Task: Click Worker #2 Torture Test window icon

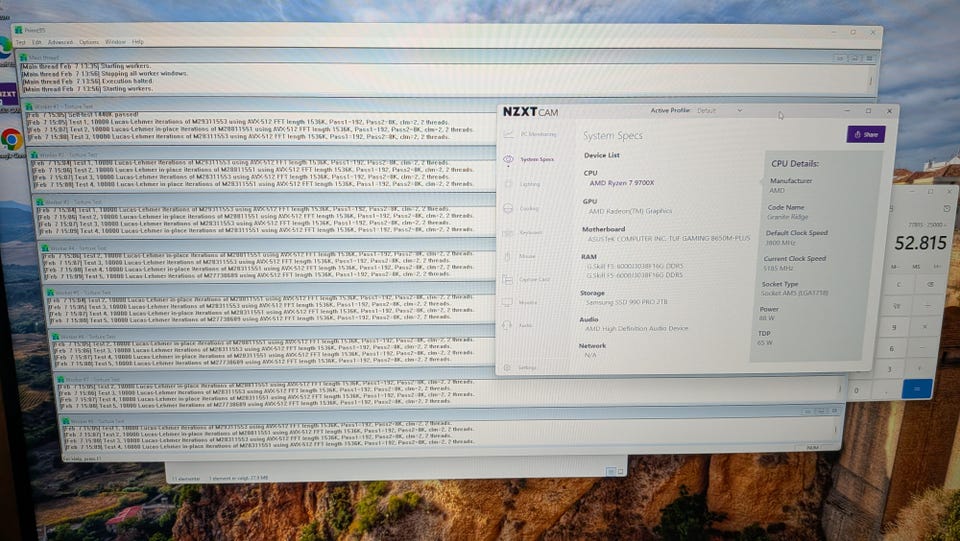Action: [34, 155]
